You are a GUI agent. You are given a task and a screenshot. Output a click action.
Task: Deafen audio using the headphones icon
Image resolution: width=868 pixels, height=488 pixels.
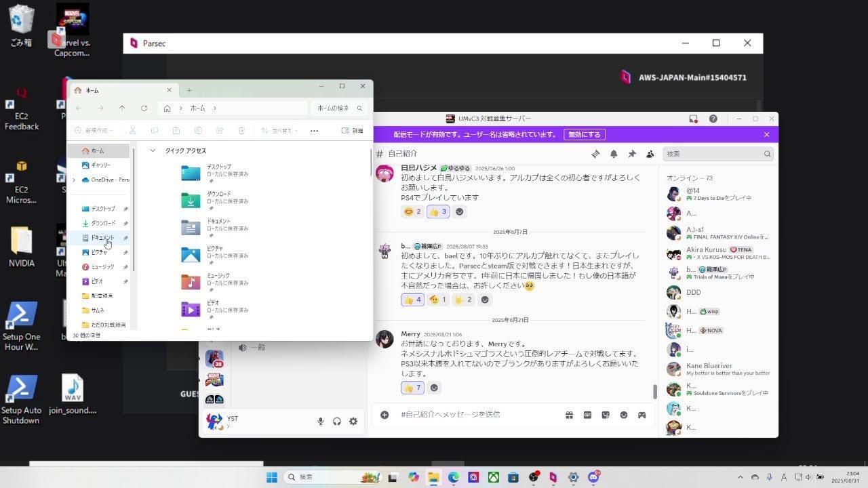tap(336, 421)
